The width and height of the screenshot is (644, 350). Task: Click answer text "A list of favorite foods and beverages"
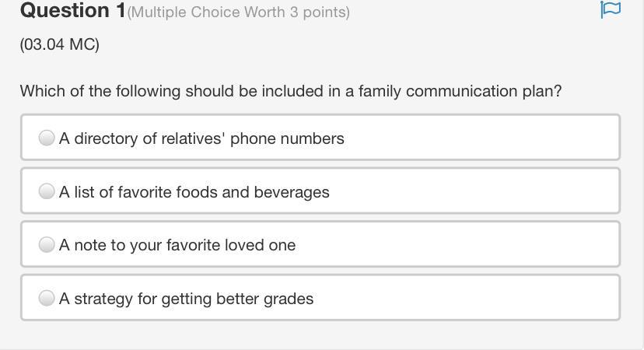pyautogui.click(x=194, y=192)
